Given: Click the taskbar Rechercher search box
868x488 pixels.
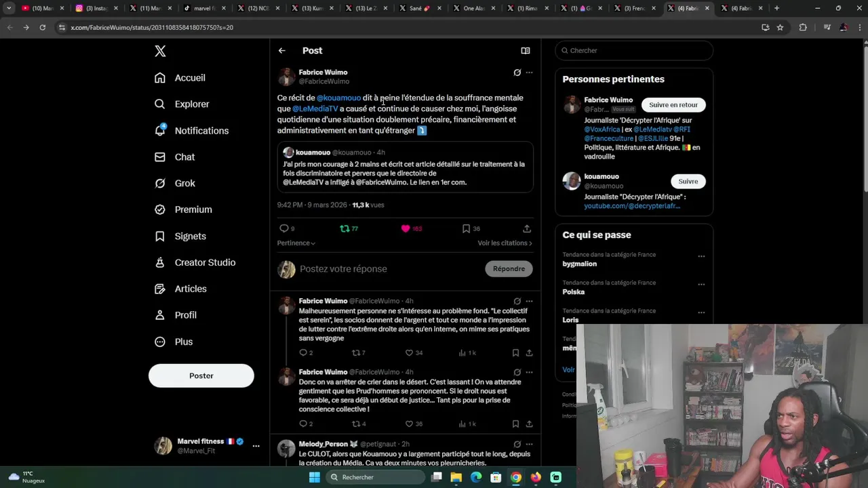Looking at the screenshot, I should (376, 477).
